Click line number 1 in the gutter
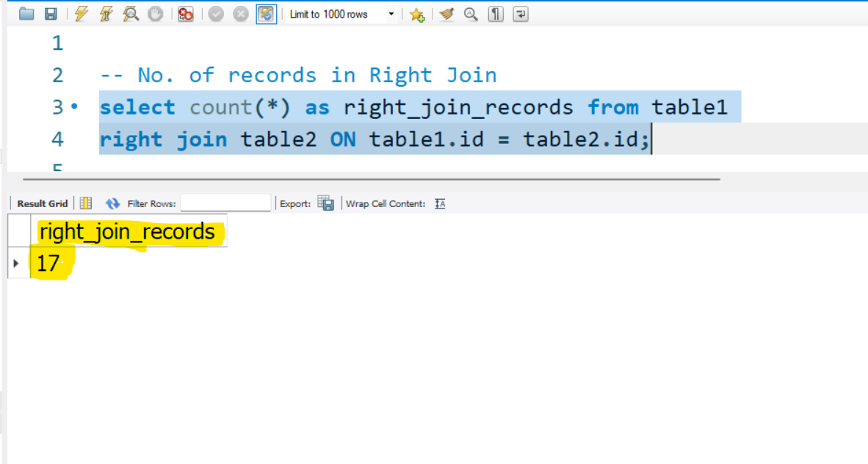Viewport: 868px width, 464px height. coord(57,43)
